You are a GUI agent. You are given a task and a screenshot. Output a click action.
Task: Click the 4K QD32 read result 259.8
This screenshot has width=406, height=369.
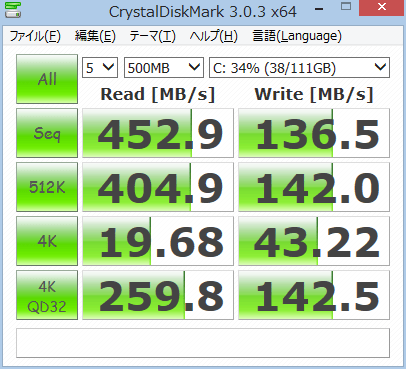[158, 295]
